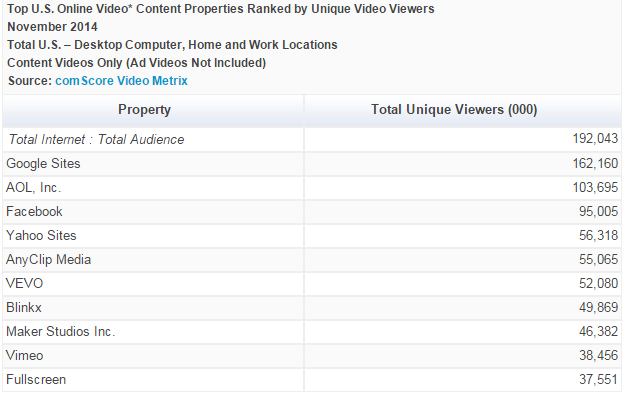Select the Total Internet : Total Audience row label
Screen dimensions: 622x395
(x=96, y=140)
